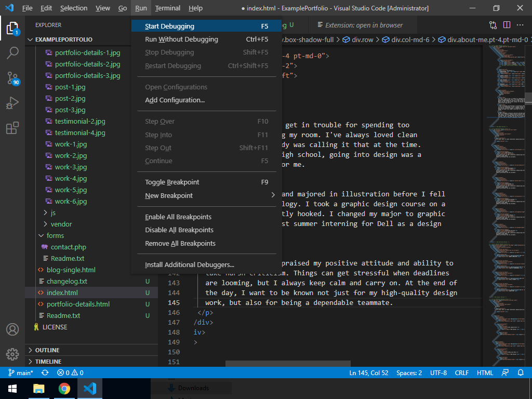Open the Run and Debug view
This screenshot has width=532, height=399.
click(12, 103)
